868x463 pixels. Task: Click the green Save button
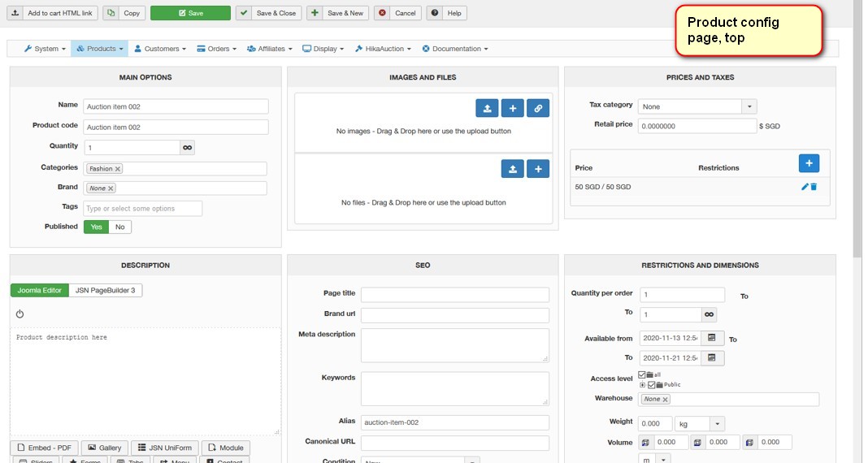click(190, 13)
